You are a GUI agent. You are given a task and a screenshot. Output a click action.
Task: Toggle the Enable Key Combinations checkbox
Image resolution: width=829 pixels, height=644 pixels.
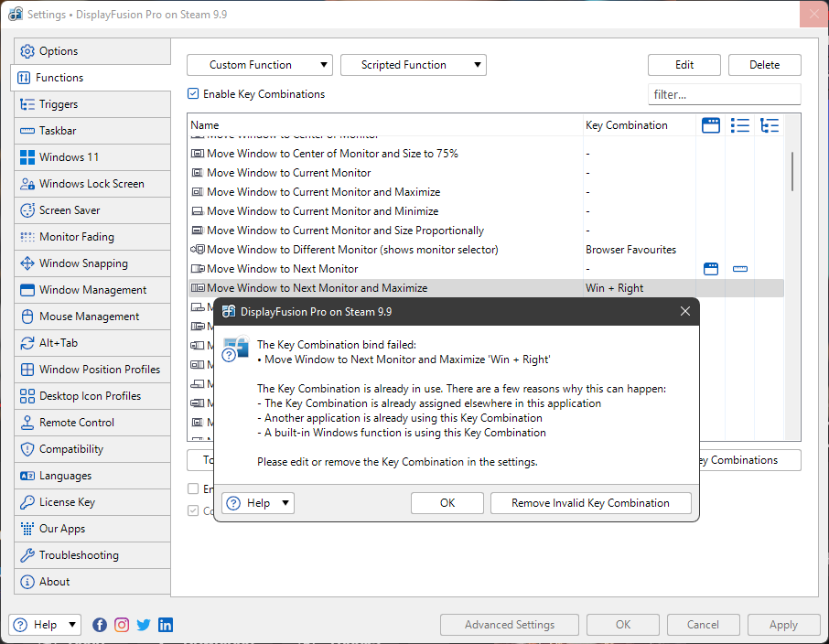point(193,94)
